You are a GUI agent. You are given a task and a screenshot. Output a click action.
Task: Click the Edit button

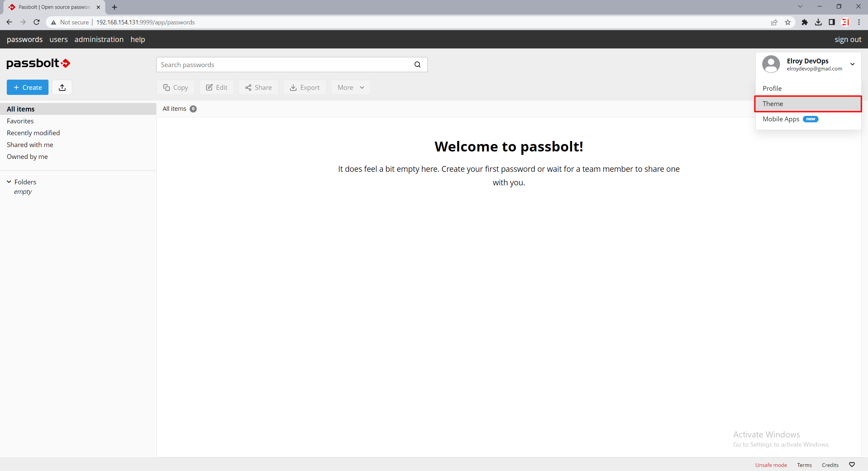click(x=217, y=87)
